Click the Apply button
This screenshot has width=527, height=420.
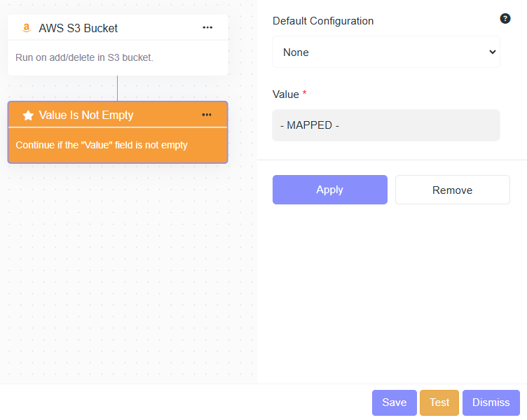329,190
